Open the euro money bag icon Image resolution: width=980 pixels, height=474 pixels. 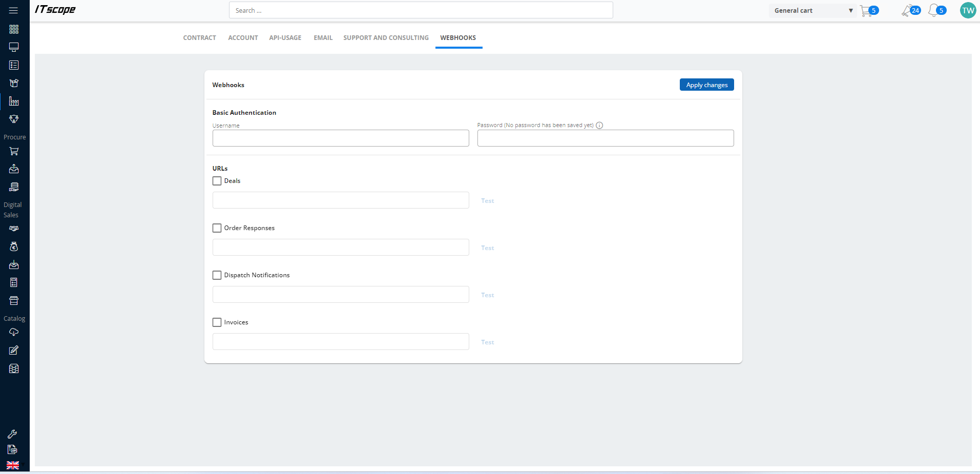coord(14,246)
